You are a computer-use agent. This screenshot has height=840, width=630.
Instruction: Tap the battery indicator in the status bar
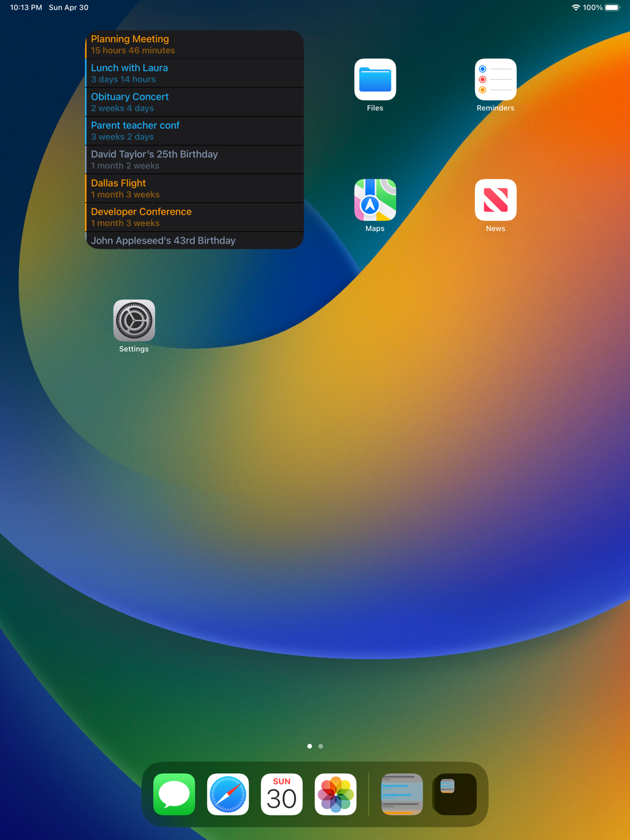[x=612, y=8]
